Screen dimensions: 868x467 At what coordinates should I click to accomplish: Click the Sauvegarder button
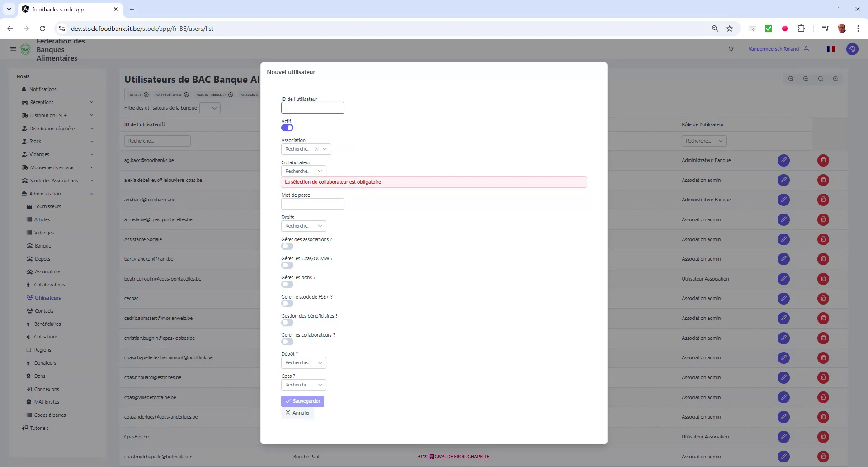click(x=302, y=401)
